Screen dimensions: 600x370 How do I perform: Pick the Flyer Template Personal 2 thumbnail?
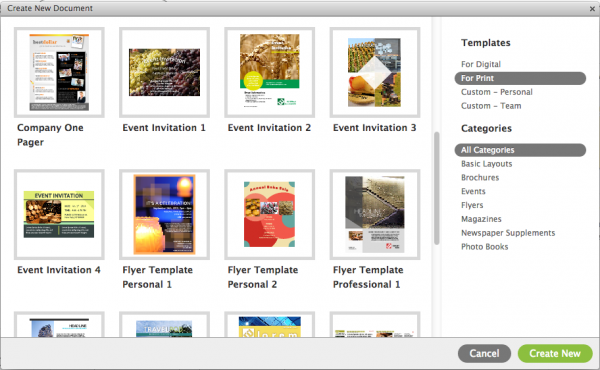pyautogui.click(x=270, y=215)
